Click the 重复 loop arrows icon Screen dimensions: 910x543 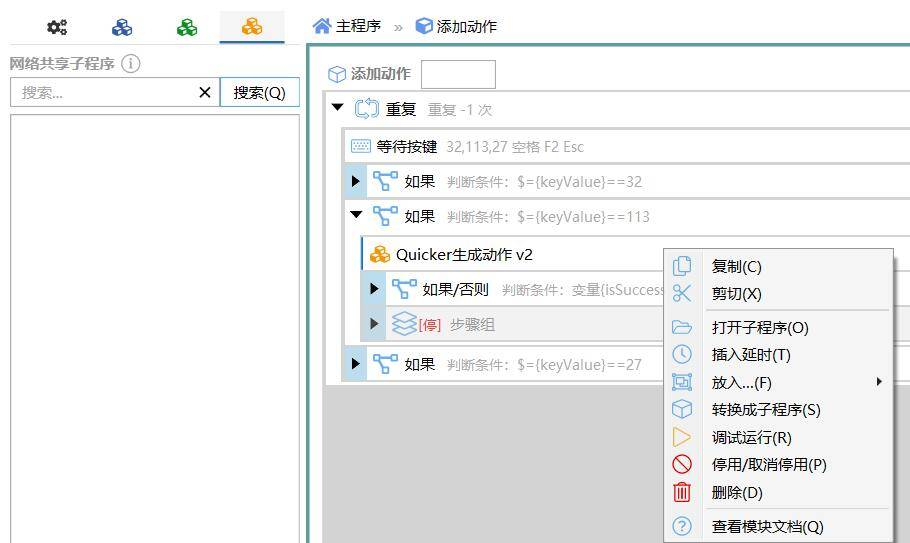click(367, 108)
